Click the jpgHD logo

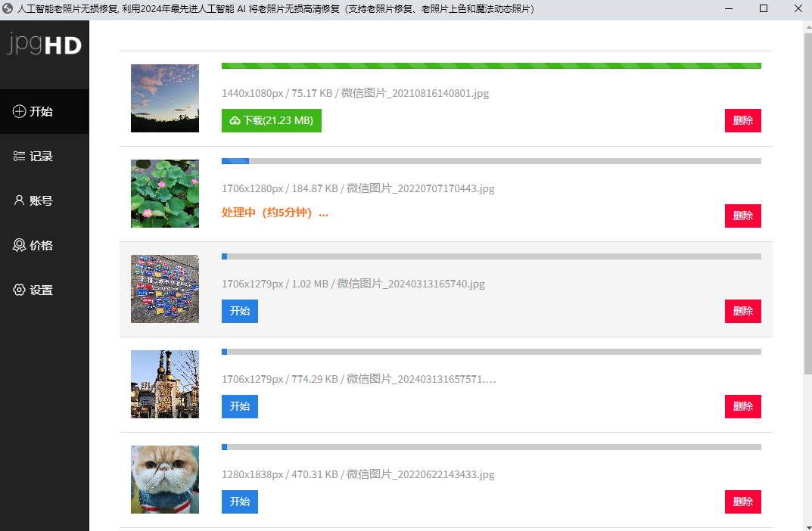tap(45, 43)
